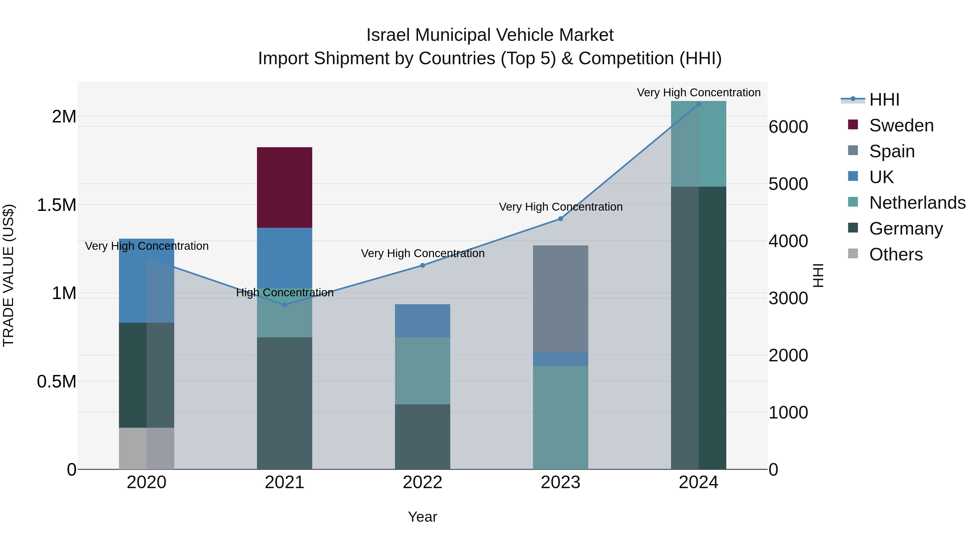Click the 2024 x-axis label
The height and width of the screenshot is (551, 980).
(699, 482)
